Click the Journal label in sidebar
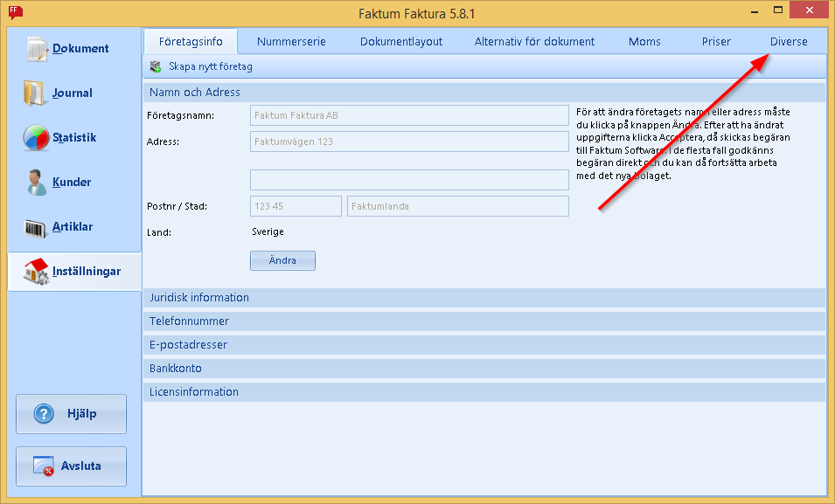This screenshot has height=504, width=835. [73, 93]
